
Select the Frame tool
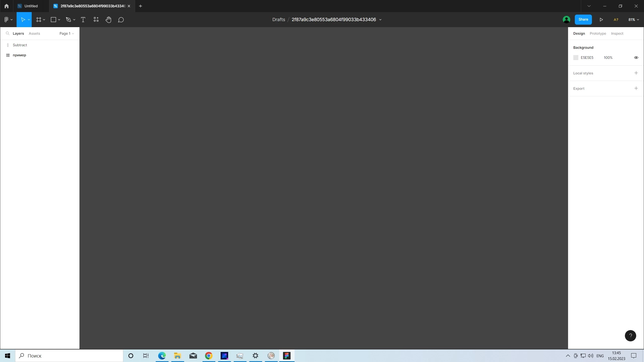point(38,20)
